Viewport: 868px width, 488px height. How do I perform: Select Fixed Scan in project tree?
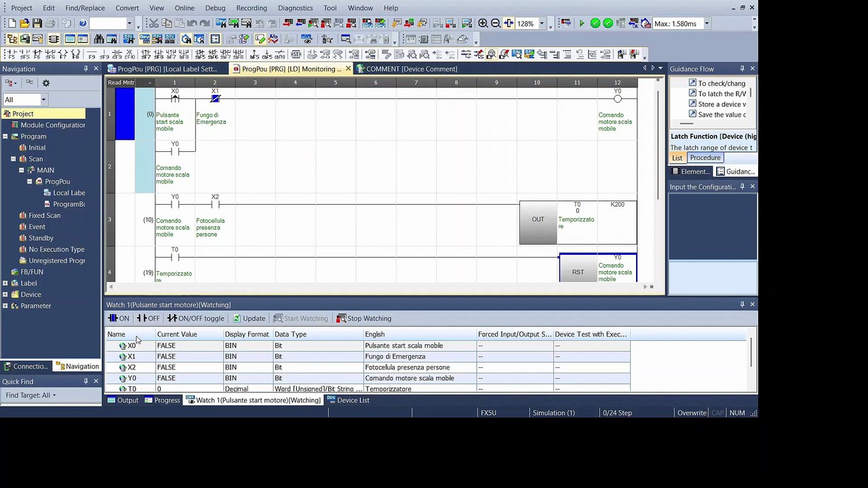(x=40, y=216)
